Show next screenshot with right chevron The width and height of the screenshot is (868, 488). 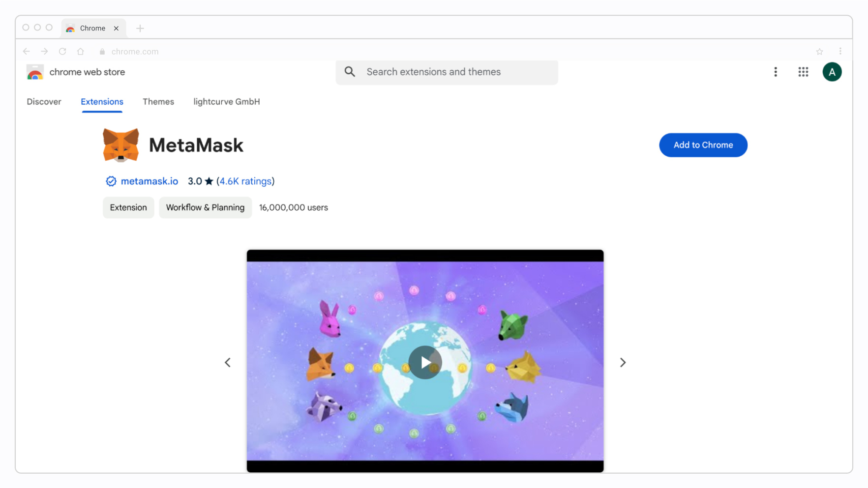(623, 362)
